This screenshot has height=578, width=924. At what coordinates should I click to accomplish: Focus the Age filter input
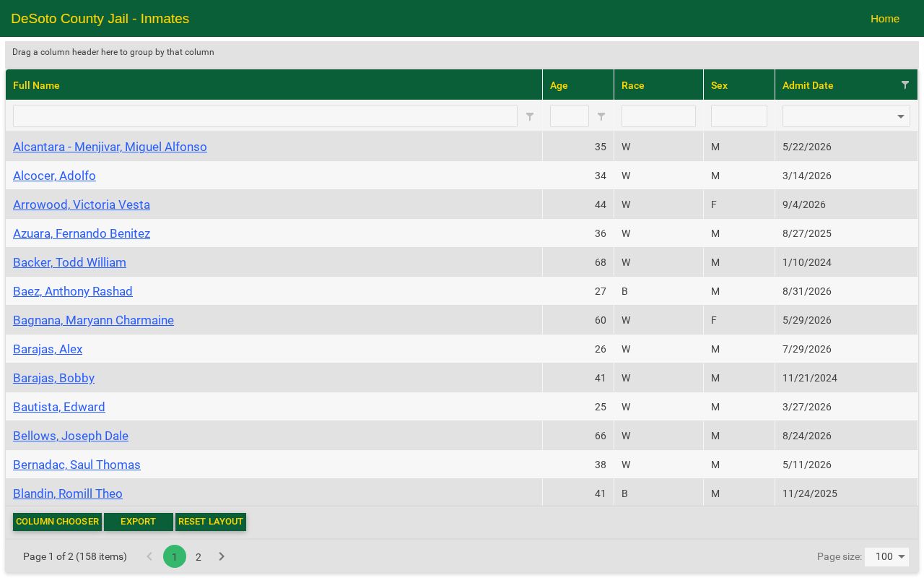tap(570, 116)
